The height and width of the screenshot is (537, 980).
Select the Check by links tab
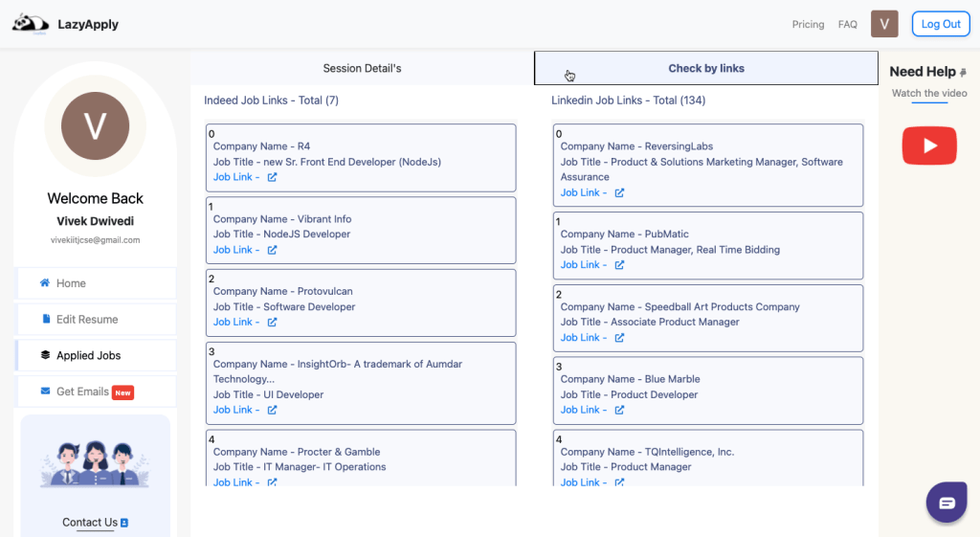pos(706,68)
